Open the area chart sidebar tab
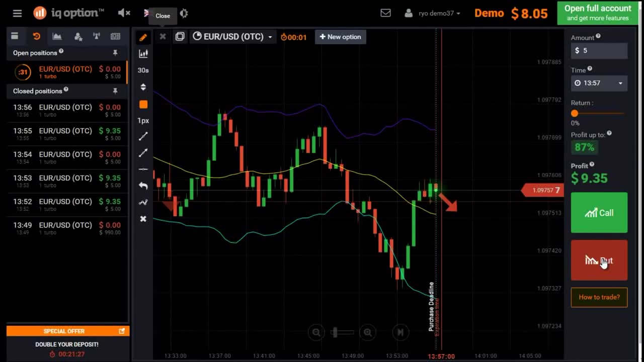Image resolution: width=644 pixels, height=362 pixels. click(x=57, y=36)
